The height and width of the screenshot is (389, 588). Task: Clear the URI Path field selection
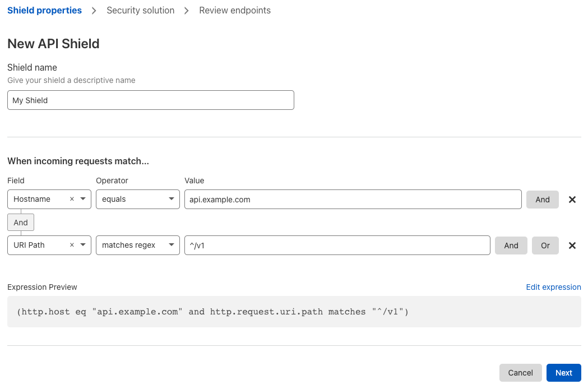72,245
